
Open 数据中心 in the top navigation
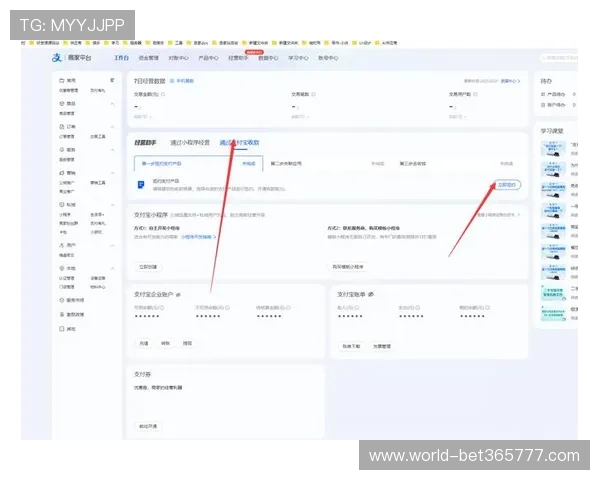pos(268,58)
